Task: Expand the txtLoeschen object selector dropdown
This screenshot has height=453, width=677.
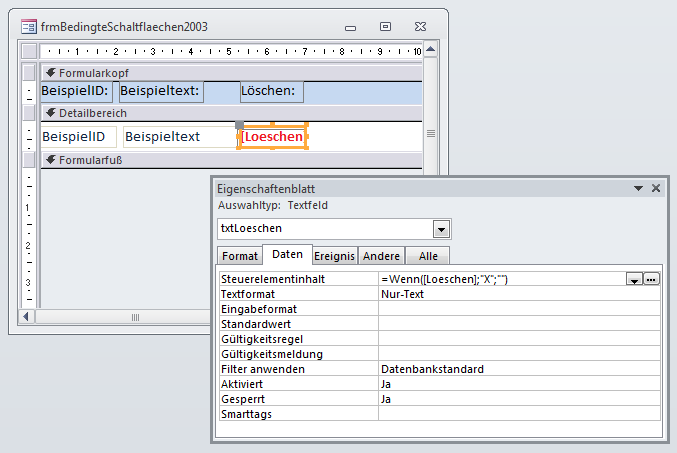Action: (441, 229)
